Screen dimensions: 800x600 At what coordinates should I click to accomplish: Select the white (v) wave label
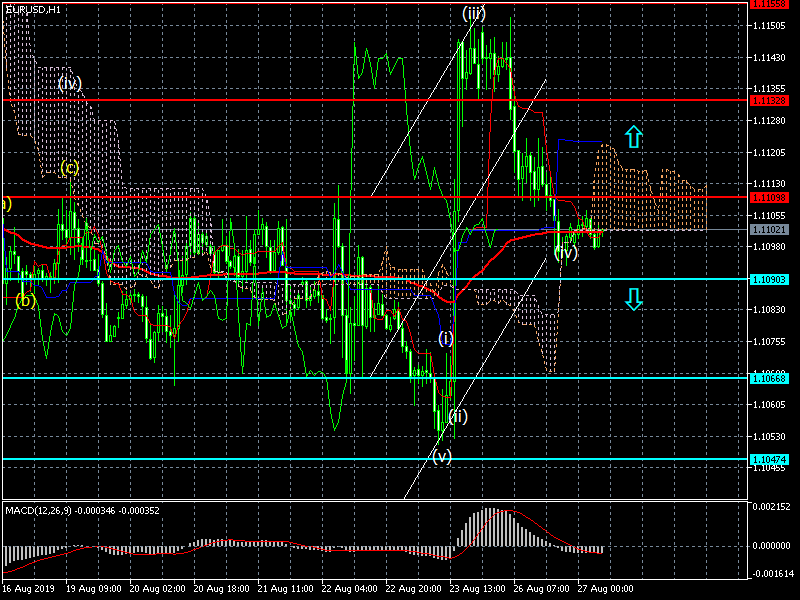[442, 456]
